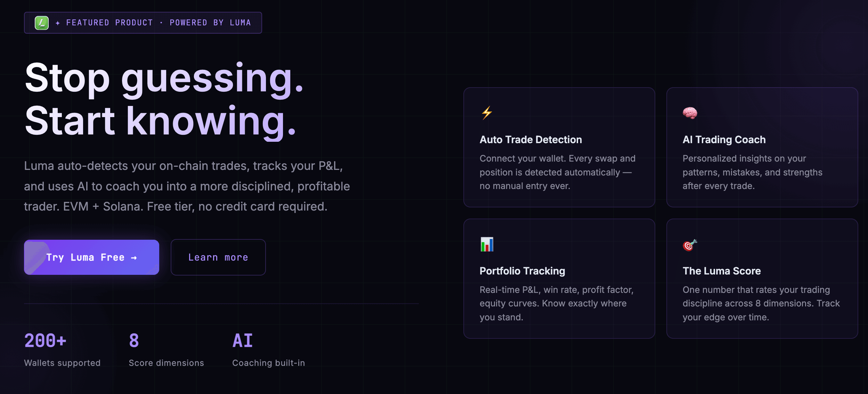Click the Score dimensions label

click(x=166, y=363)
